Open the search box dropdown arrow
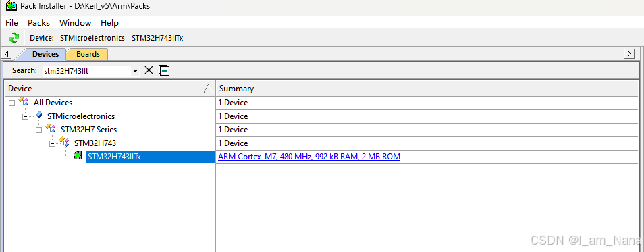Image resolution: width=644 pixels, height=252 pixels. [x=135, y=71]
